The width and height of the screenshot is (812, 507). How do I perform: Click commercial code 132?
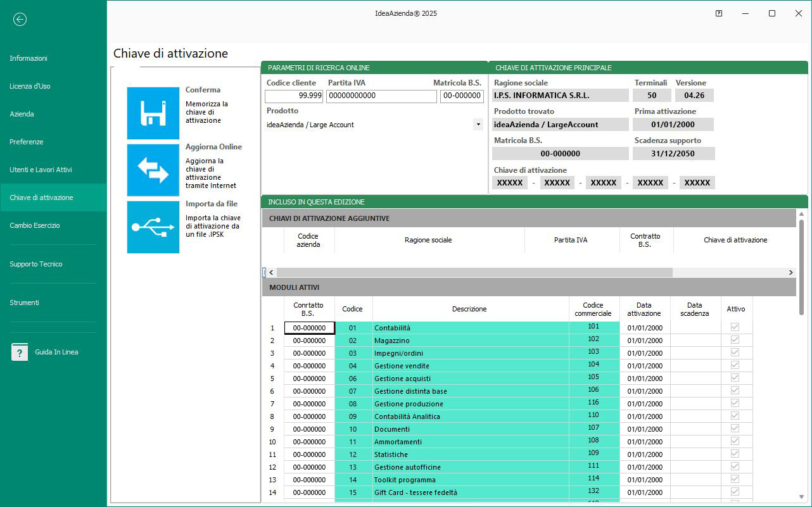click(593, 491)
